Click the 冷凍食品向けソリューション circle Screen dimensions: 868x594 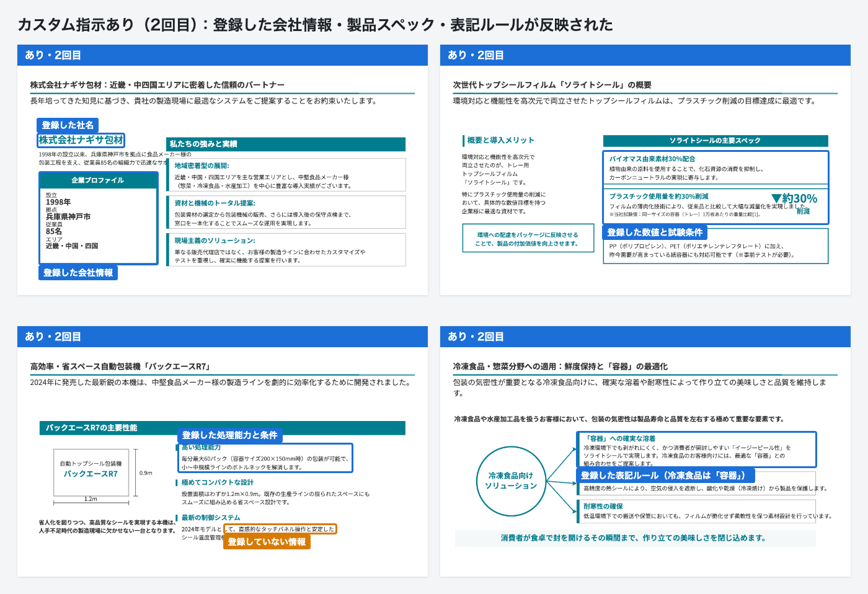511,481
